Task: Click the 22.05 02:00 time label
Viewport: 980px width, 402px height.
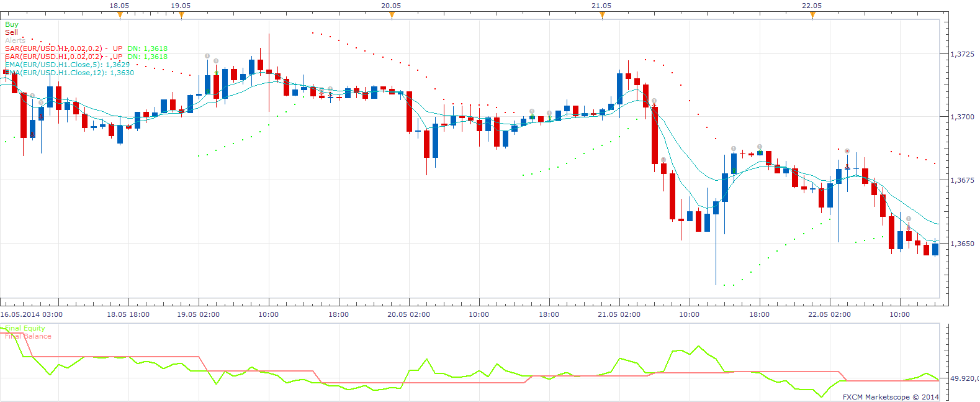Action: pyautogui.click(x=830, y=314)
